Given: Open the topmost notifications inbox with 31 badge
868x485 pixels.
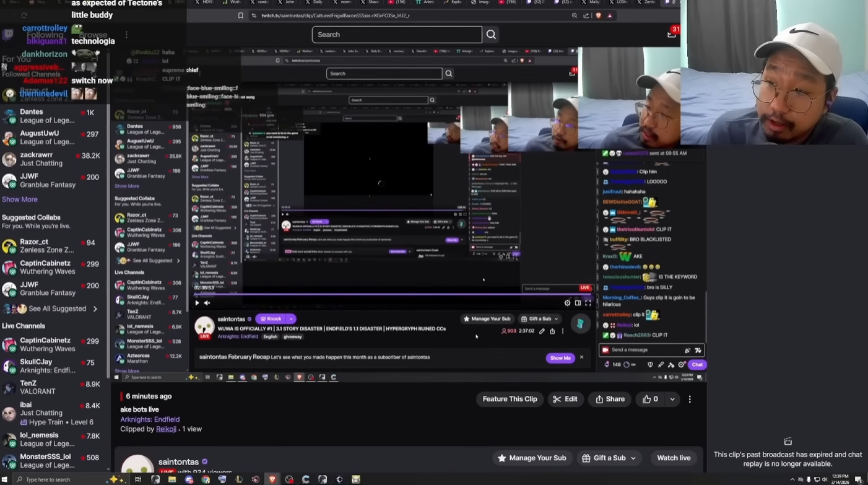Looking at the screenshot, I should (x=672, y=33).
